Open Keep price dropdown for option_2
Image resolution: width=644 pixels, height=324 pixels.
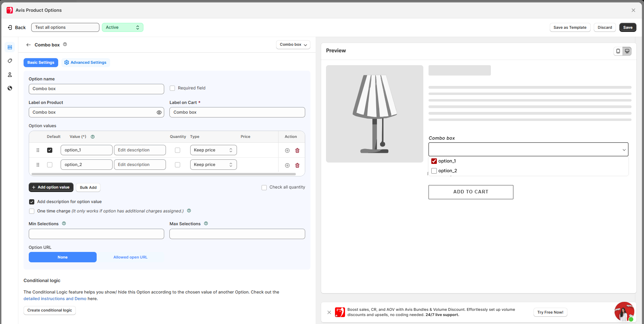213,165
